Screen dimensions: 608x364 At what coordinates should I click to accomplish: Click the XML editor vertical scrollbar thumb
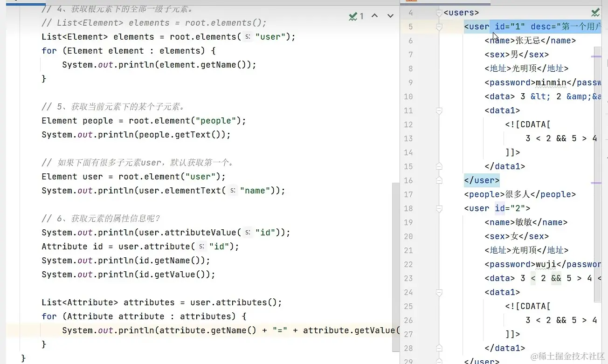point(598,174)
